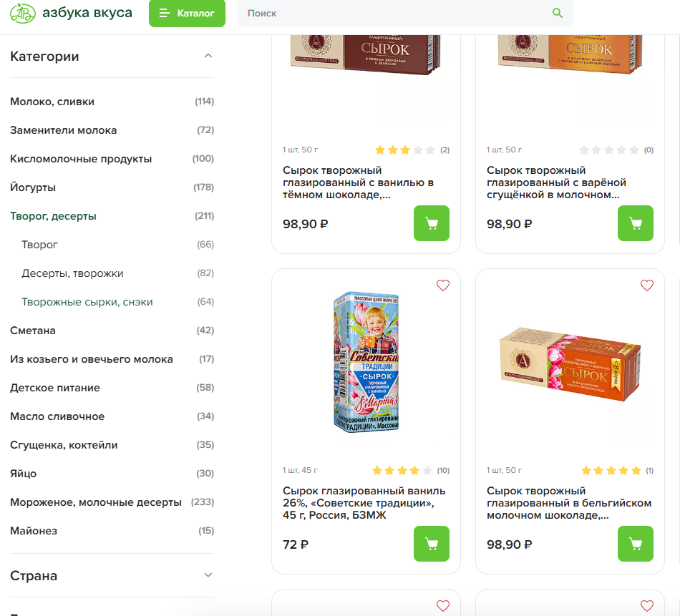The height and width of the screenshot is (616, 680).
Task: Favorite the Belgian chocolate сырок with heart
Action: pos(647,285)
